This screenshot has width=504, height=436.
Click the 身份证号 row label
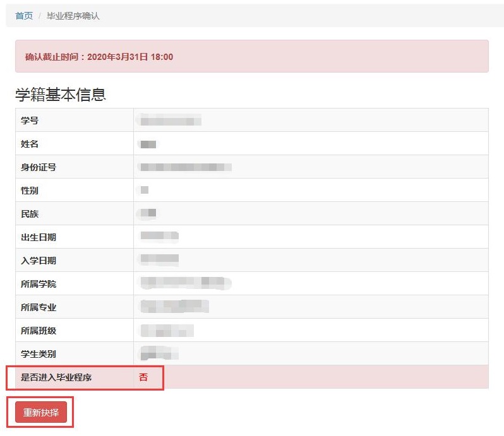point(39,167)
